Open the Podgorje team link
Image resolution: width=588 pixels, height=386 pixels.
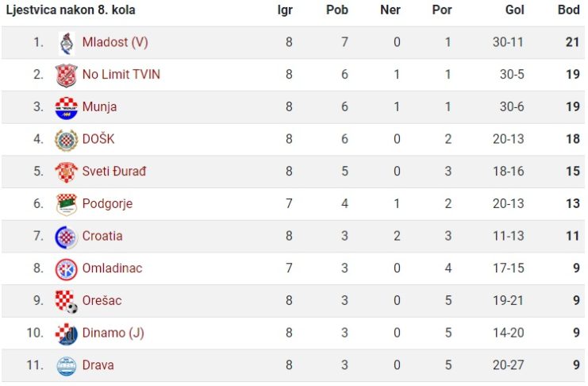click(107, 204)
